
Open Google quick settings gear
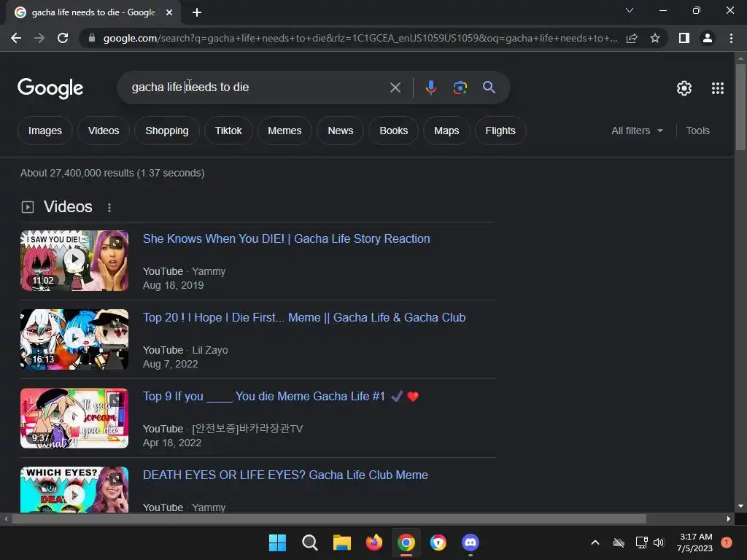pos(684,88)
